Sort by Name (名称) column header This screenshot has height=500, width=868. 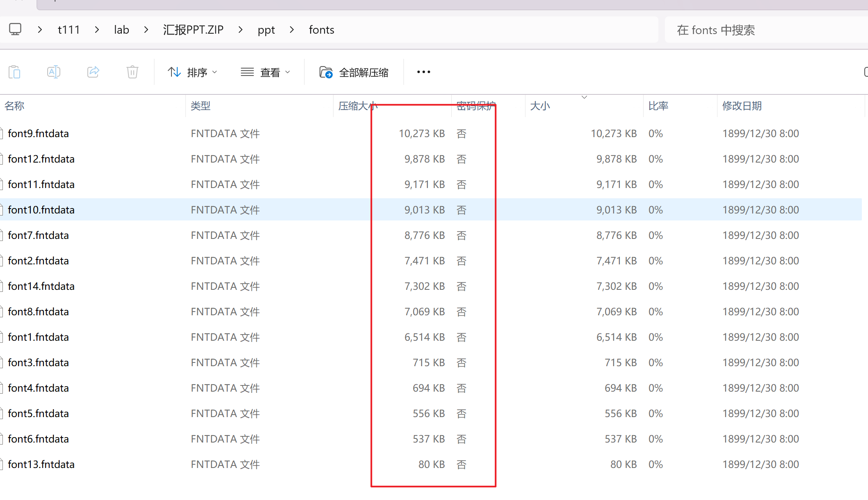(15, 106)
